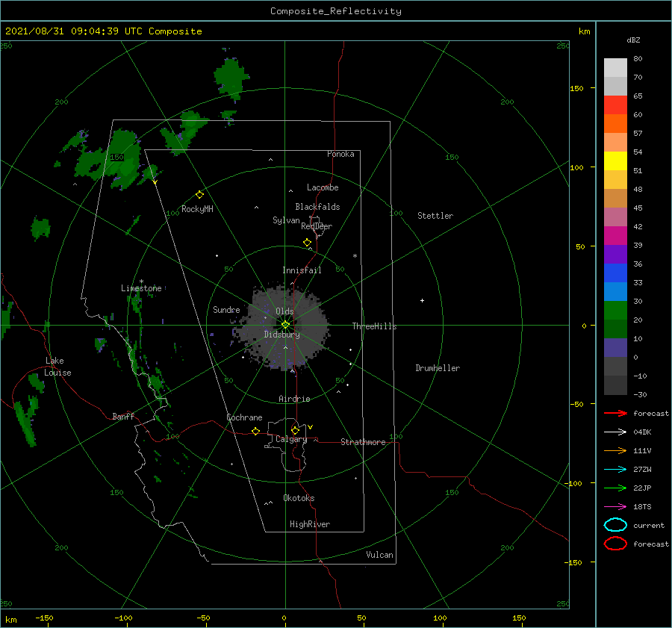Click the Calgary city label
The height and width of the screenshot is (628, 672).
click(x=291, y=439)
